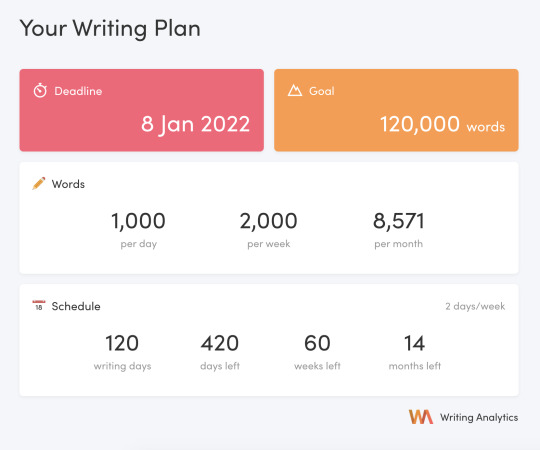Click the calendar icon next to Schedule
Image resolution: width=540 pixels, height=450 pixels.
[x=39, y=305]
